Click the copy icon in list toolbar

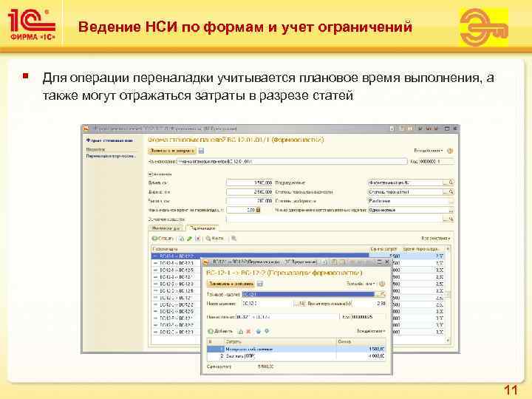[x=182, y=239]
